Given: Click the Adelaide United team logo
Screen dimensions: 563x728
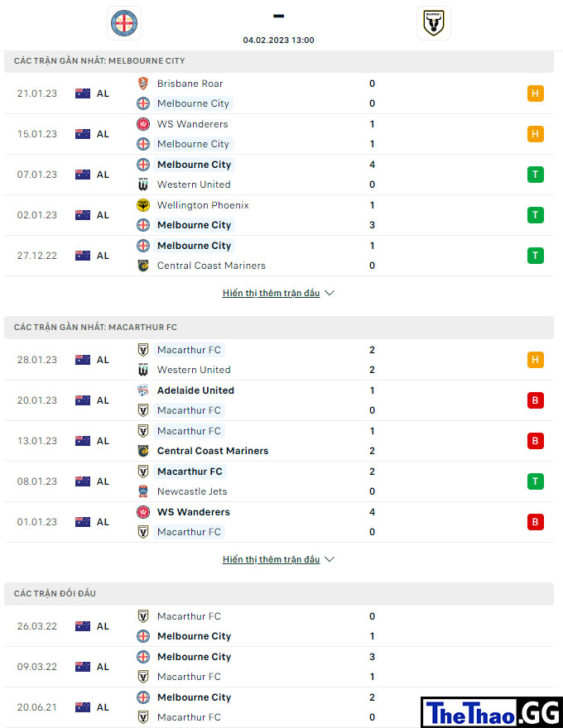Looking at the screenshot, I should point(143,390).
